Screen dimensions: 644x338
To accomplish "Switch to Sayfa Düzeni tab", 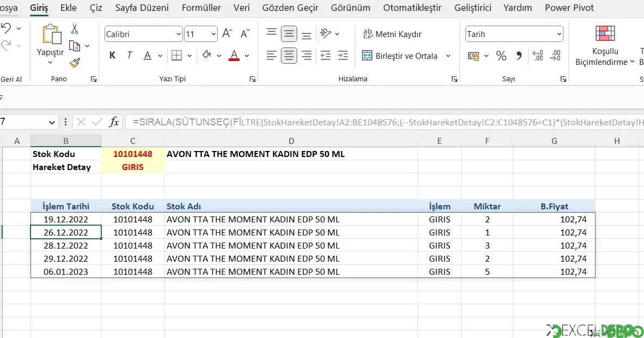I will [142, 8].
